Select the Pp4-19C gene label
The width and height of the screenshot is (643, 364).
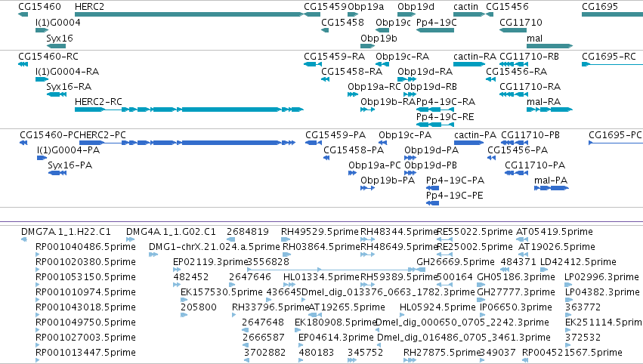436,22
